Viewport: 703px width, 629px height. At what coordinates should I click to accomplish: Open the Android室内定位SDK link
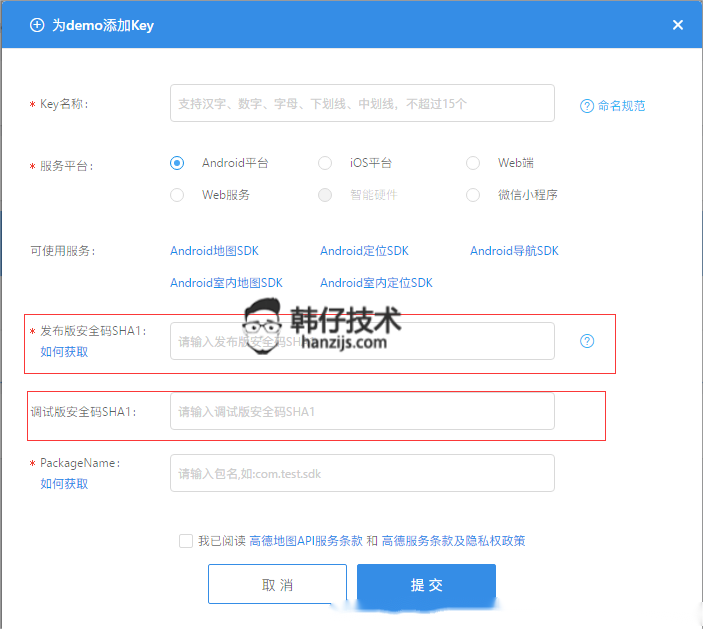[x=376, y=283]
